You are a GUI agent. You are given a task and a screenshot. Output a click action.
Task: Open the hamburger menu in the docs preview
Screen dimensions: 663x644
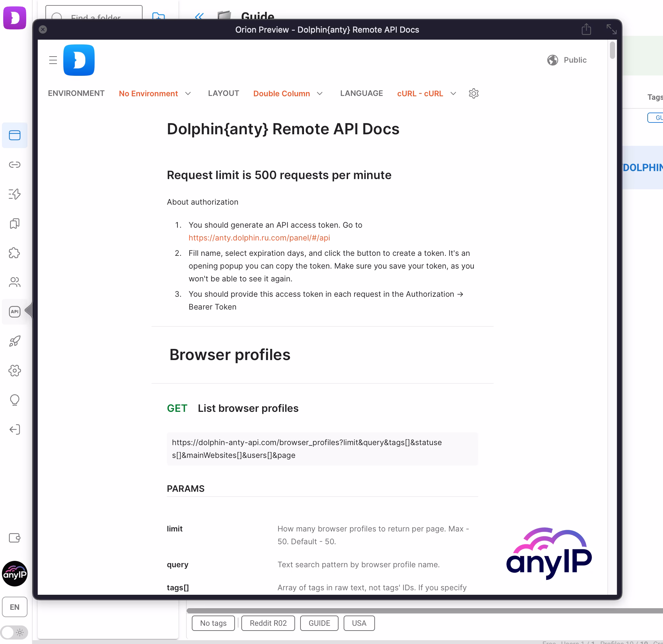(53, 60)
